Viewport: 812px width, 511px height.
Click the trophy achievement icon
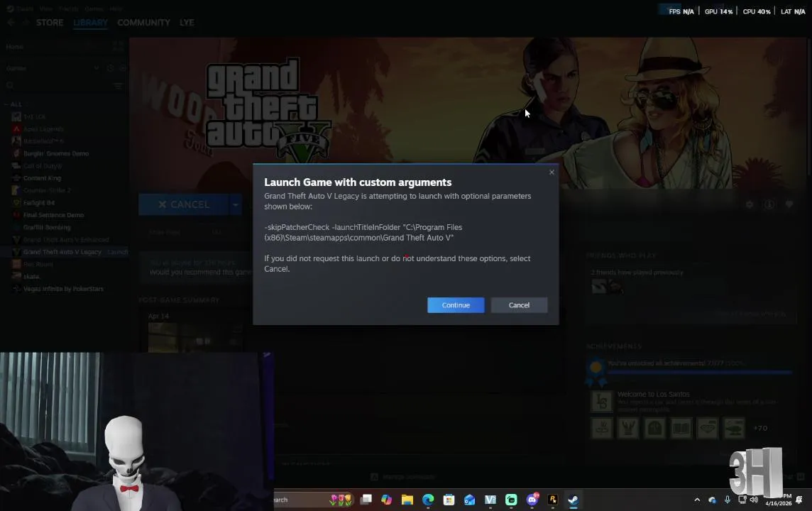628,428
